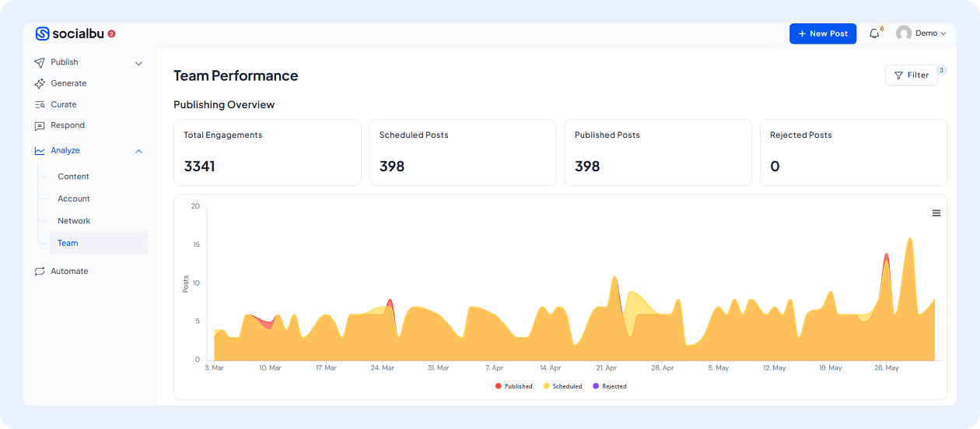This screenshot has height=429, width=980.
Task: Toggle the Scheduled series in chart legend
Action: click(x=562, y=386)
